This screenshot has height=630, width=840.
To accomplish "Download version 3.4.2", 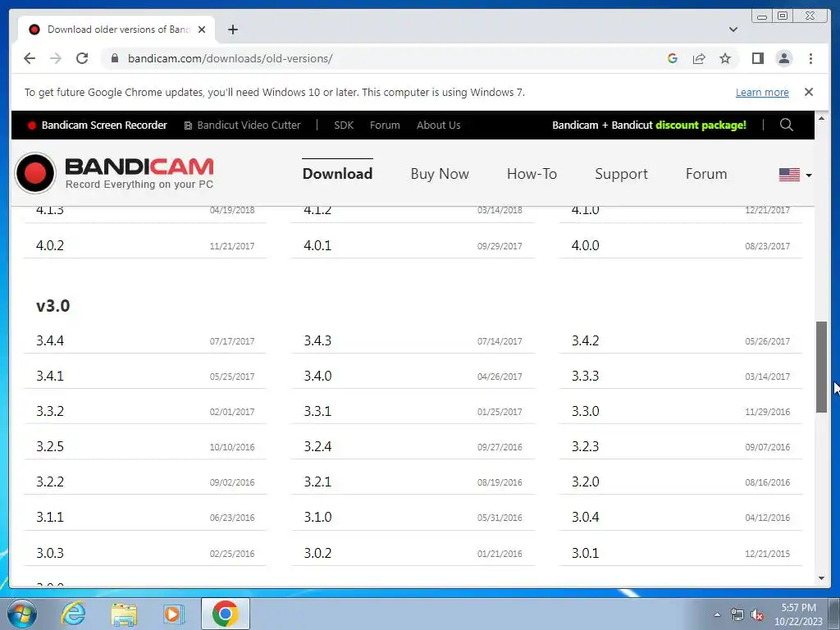I will [680, 340].
